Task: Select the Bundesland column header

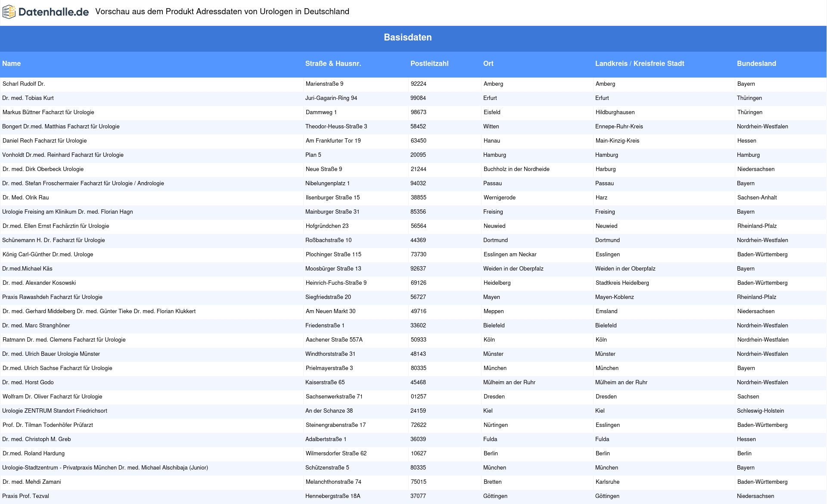Action: [x=756, y=63]
